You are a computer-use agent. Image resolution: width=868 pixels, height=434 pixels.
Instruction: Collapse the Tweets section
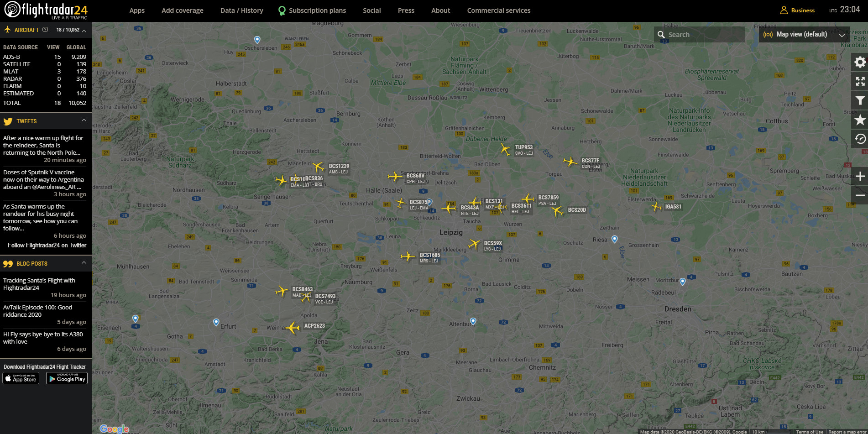pyautogui.click(x=84, y=120)
